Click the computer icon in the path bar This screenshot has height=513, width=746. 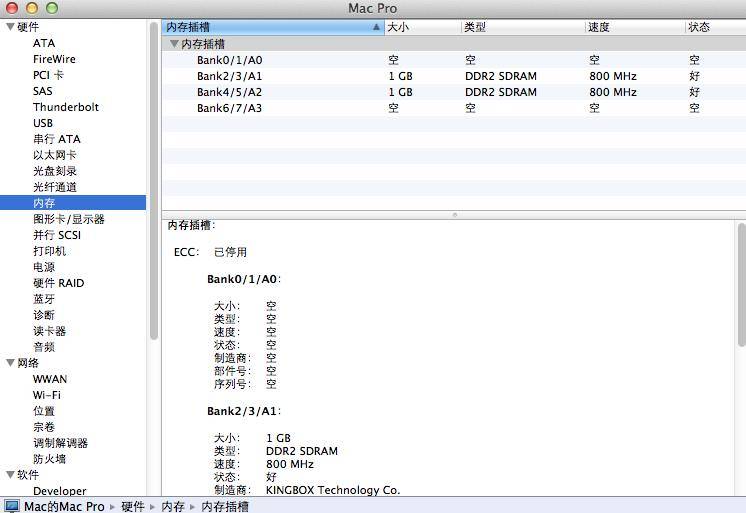11,506
